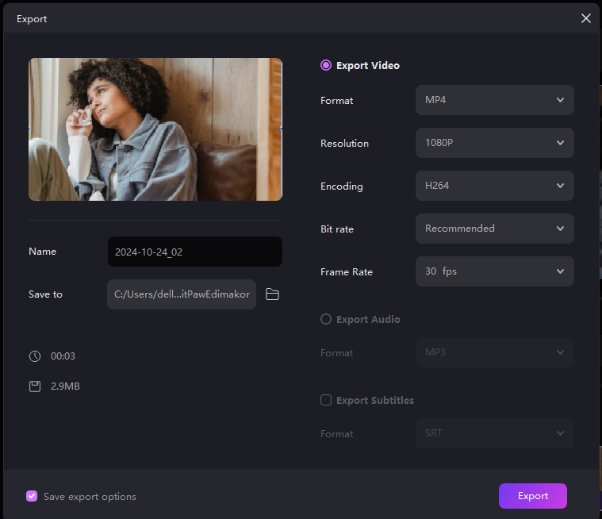Enable the Export Subtitles checkbox
Screen dimensions: 602x519
point(326,400)
